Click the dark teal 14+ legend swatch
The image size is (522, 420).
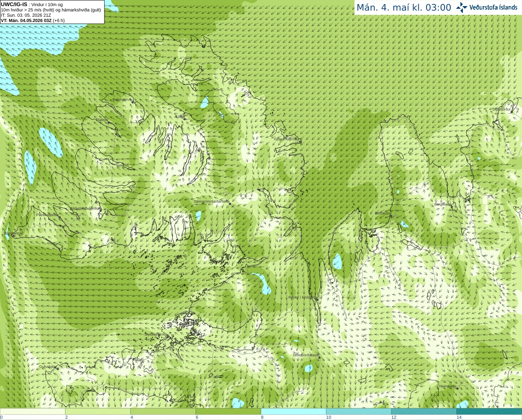click(x=489, y=411)
